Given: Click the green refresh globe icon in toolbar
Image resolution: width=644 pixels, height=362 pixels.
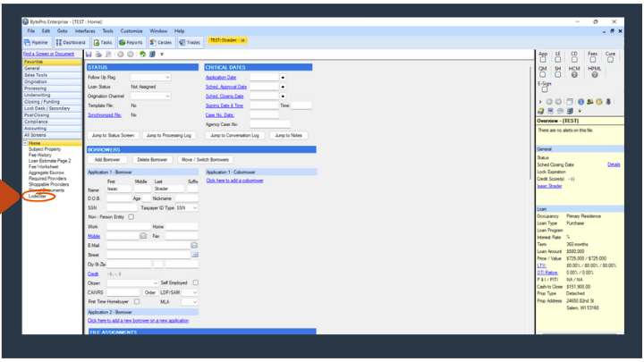Looking at the screenshot, I should pos(142,55).
